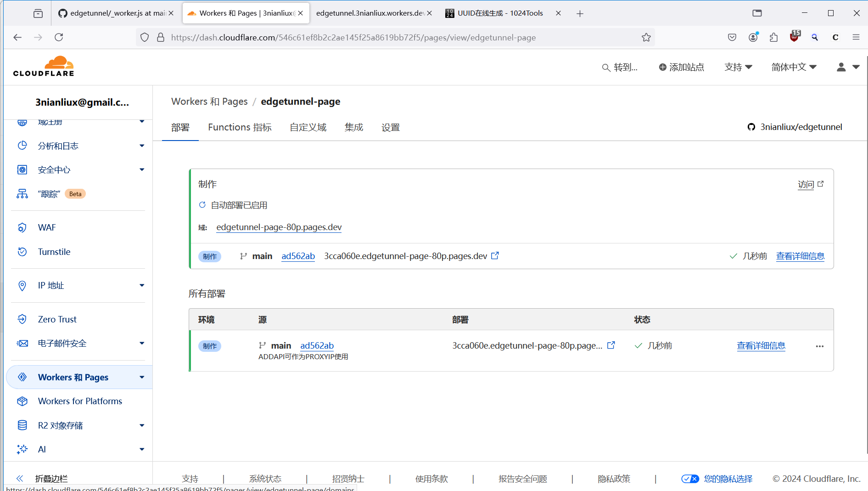Viewport: 868px width, 491px height.
Task: Open the 使用条款 footer link
Action: [x=431, y=479]
